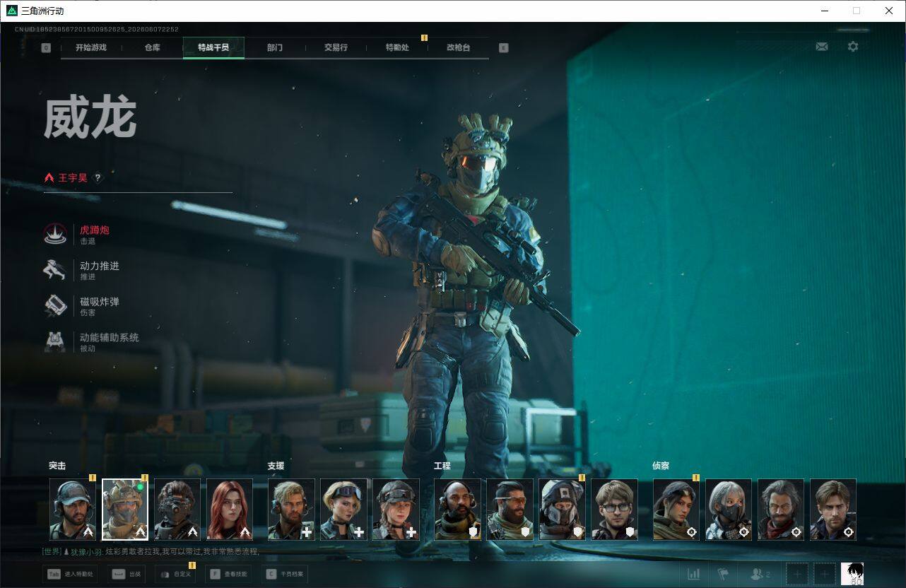
Task: Select the 动力推进 skill icon
Action: click(55, 270)
